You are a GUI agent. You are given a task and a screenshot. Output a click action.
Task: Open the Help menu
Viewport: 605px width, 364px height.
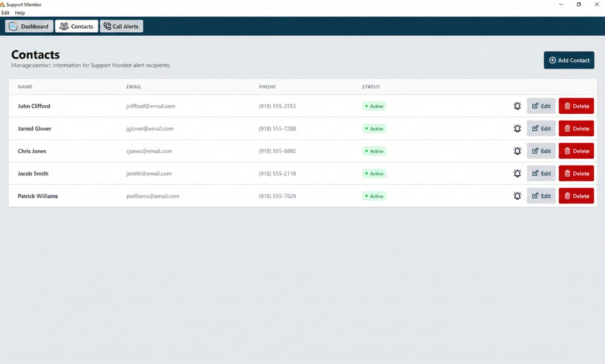20,13
